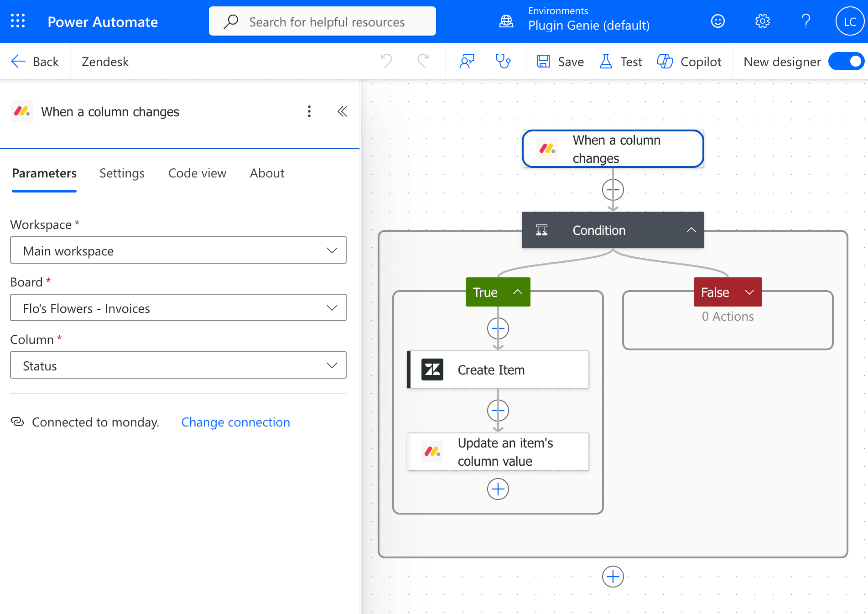Viewport: 868px width, 614px height.
Task: Click the Back button
Action: [x=35, y=61]
